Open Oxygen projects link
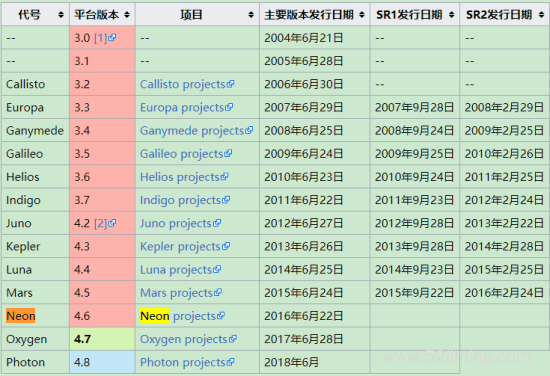This screenshot has width=550, height=376. tap(188, 339)
